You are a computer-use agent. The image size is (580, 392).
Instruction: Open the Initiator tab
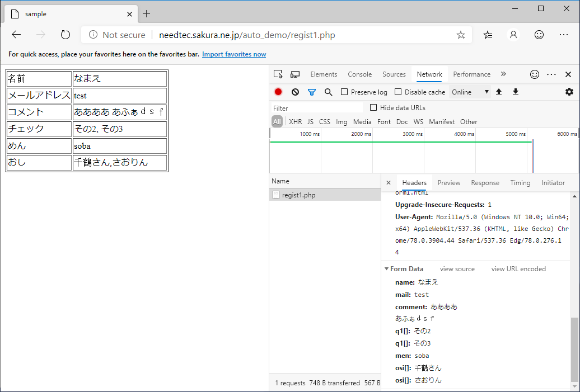click(553, 182)
